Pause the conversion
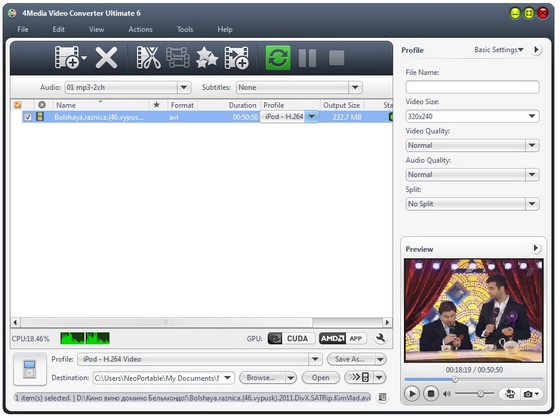The height and width of the screenshot is (418, 560). 307,58
